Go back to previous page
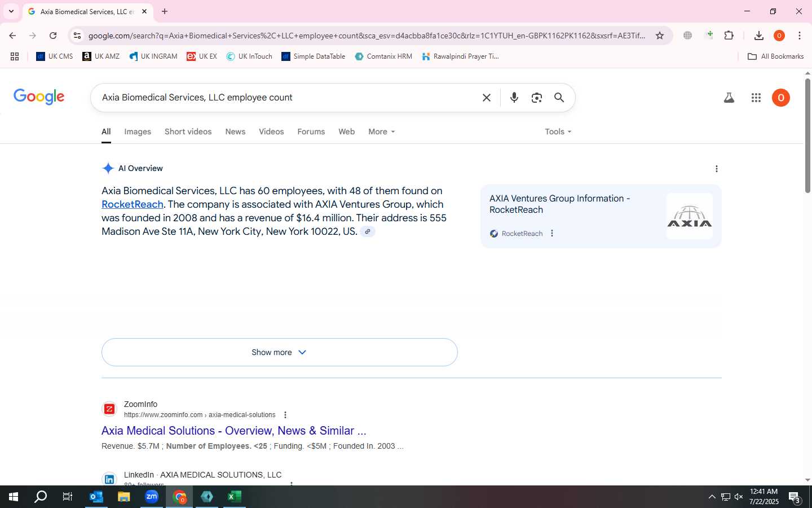 [12, 36]
